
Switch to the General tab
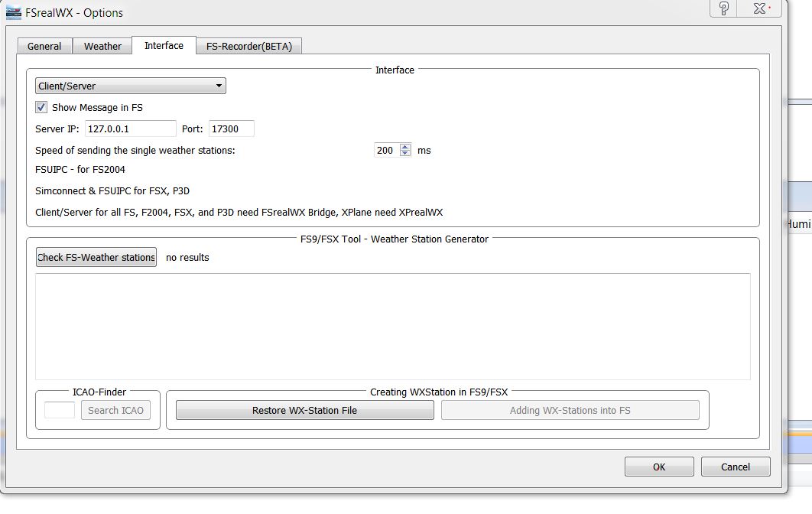click(x=44, y=46)
